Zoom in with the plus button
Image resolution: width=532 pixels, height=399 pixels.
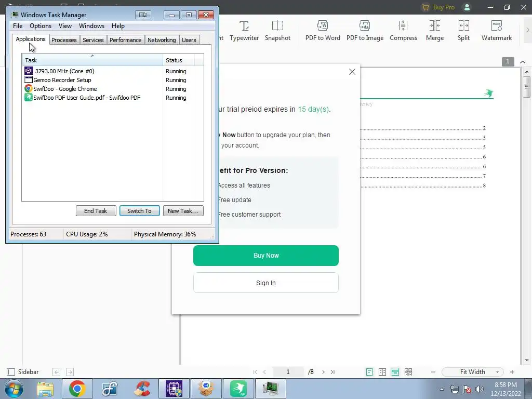512,372
